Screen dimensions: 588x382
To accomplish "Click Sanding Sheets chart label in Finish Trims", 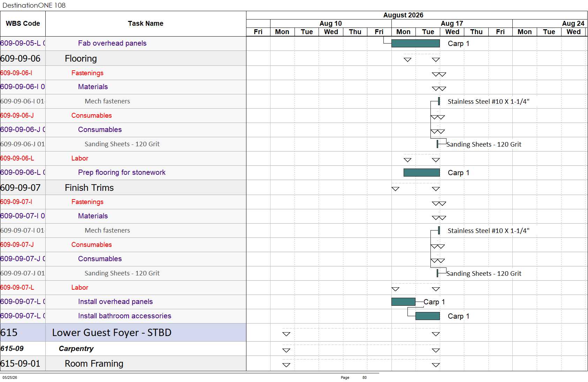I will click(484, 274).
